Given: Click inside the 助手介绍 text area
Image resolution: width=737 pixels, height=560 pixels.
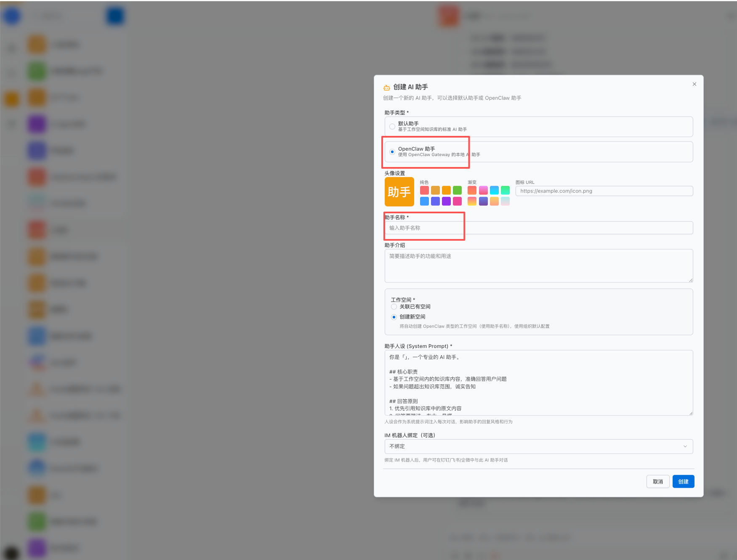Looking at the screenshot, I should pos(538,266).
